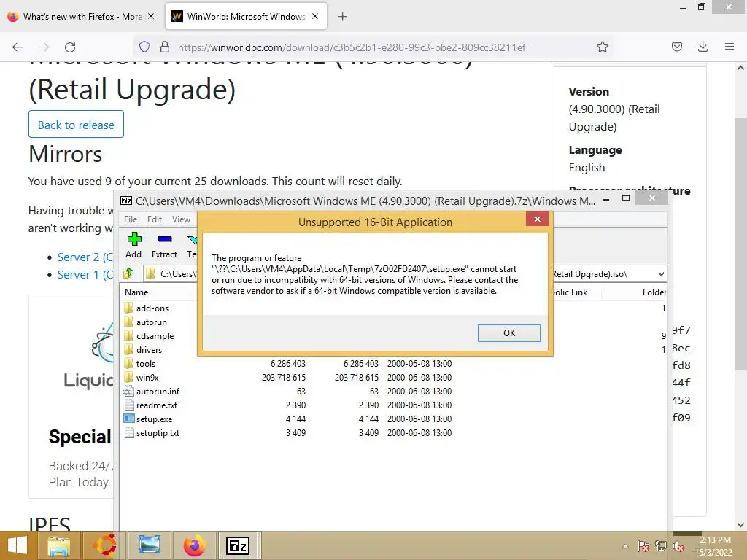
Task: Click the muted volume tray icon
Action: click(x=678, y=546)
